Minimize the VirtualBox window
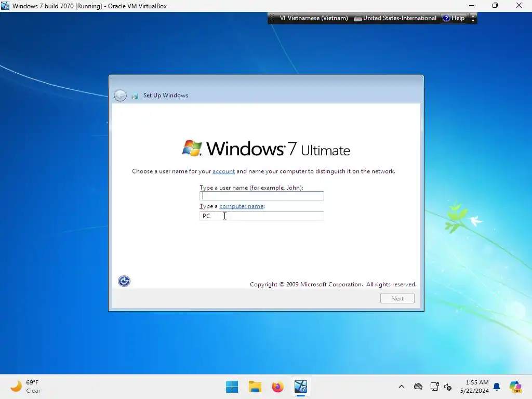Screen dimensions: 532x399 pyautogui.click(x=472, y=5)
